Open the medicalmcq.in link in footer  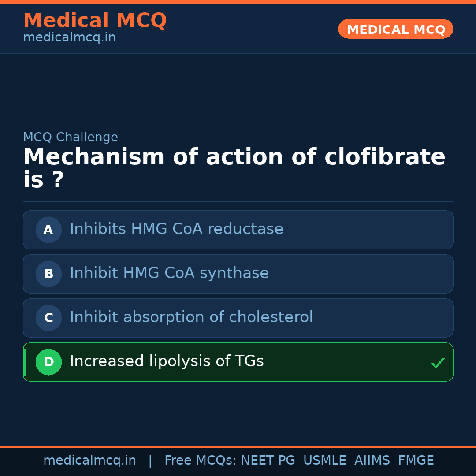coord(89,461)
